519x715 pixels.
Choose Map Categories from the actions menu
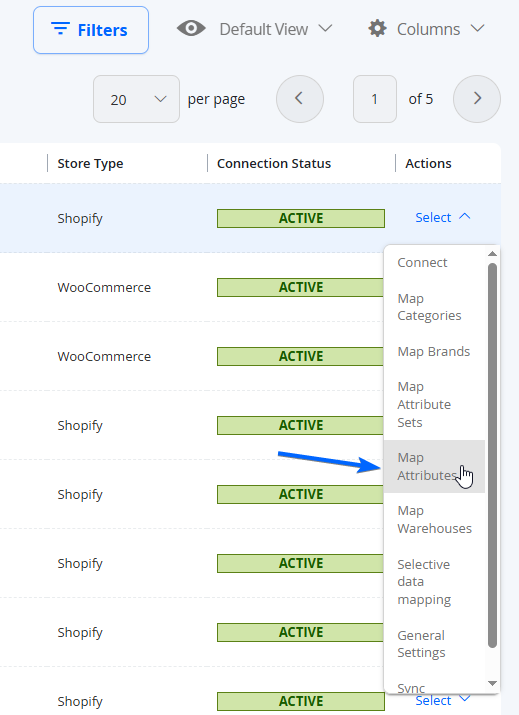click(x=429, y=307)
